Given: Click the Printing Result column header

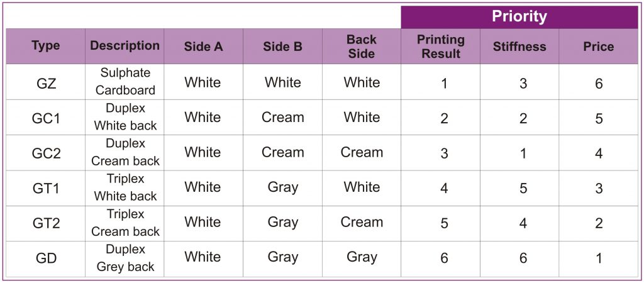Looking at the screenshot, I should 440,47.
